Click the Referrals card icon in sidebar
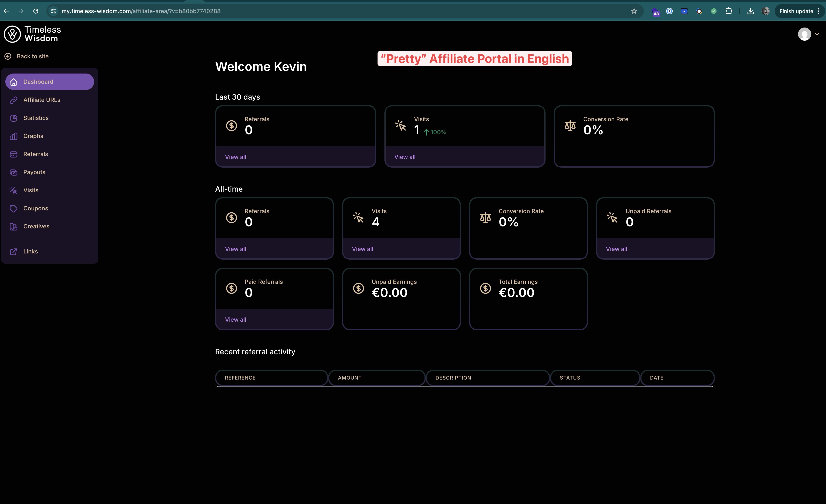The image size is (826, 504). coord(13,154)
